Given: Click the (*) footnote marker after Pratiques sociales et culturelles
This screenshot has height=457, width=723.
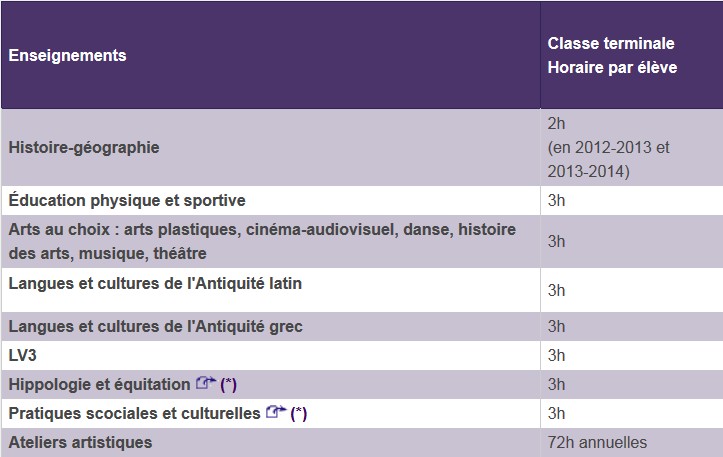Looking at the screenshot, I should click(298, 413).
